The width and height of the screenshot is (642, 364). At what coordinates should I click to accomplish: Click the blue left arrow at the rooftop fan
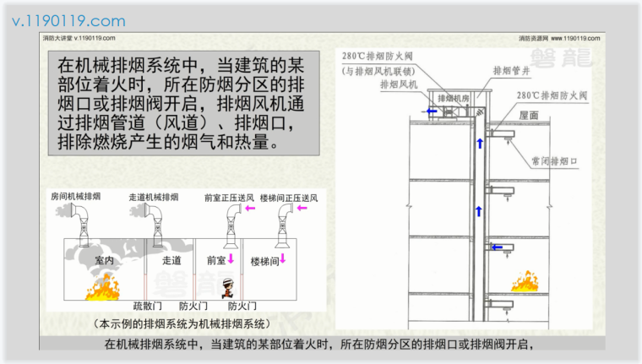pyautogui.click(x=431, y=111)
